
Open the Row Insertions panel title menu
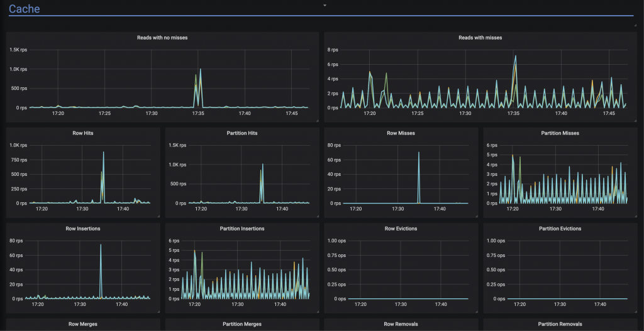click(83, 229)
